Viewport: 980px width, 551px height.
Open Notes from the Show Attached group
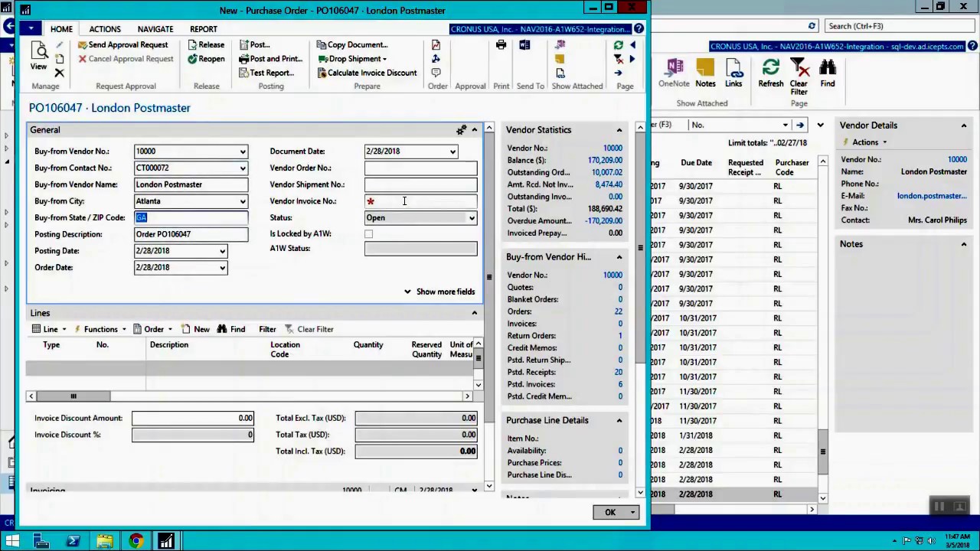705,73
